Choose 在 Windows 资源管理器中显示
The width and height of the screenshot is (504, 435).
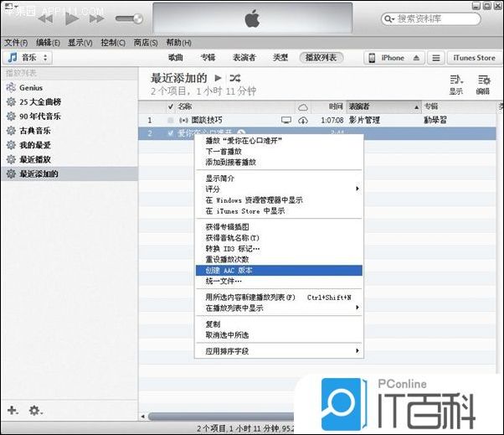point(279,200)
